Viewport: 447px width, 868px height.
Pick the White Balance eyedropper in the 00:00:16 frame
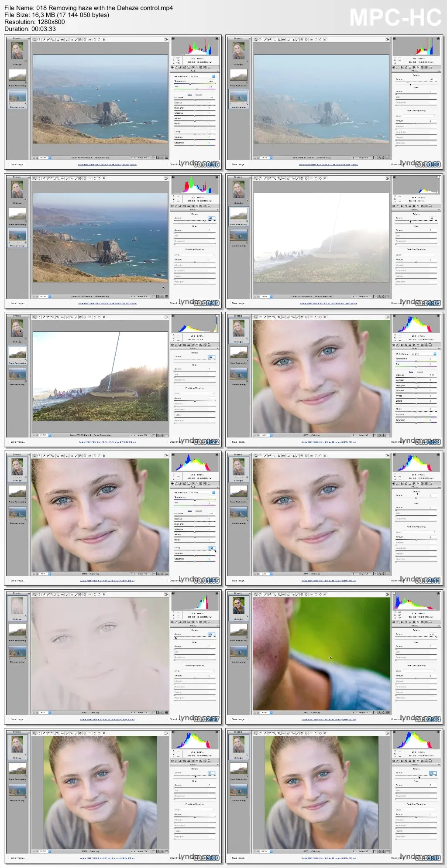(44, 40)
